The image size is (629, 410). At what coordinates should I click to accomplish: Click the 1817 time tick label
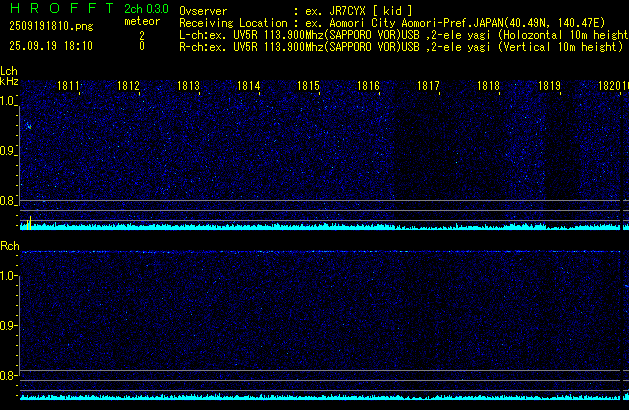(x=429, y=87)
